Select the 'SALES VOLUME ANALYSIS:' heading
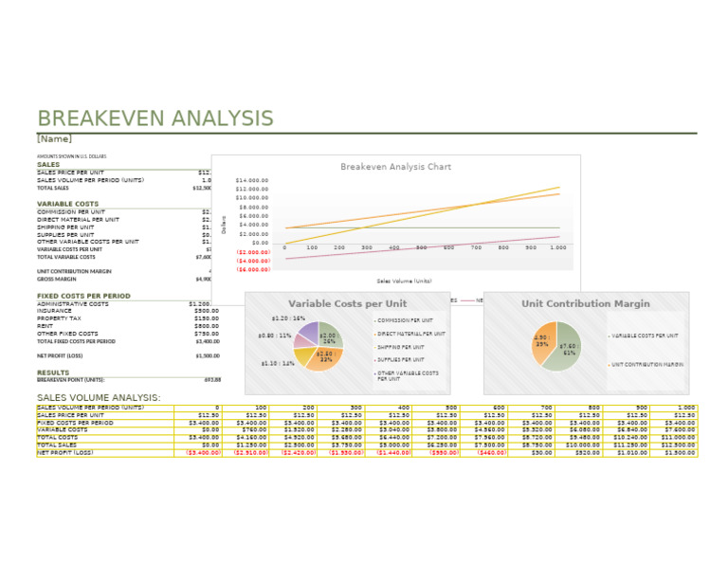The image size is (728, 563). [99, 398]
